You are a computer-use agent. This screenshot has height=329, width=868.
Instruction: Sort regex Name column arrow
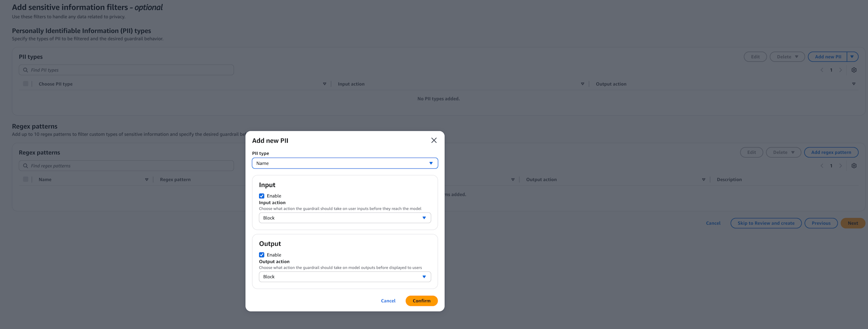146,179
